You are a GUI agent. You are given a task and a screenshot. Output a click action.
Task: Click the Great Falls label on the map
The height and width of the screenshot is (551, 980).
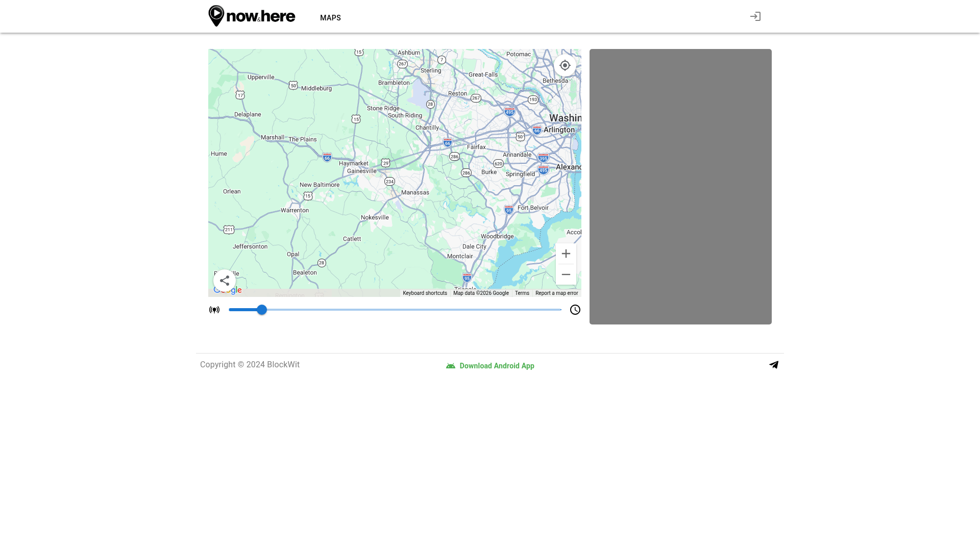pyautogui.click(x=483, y=74)
